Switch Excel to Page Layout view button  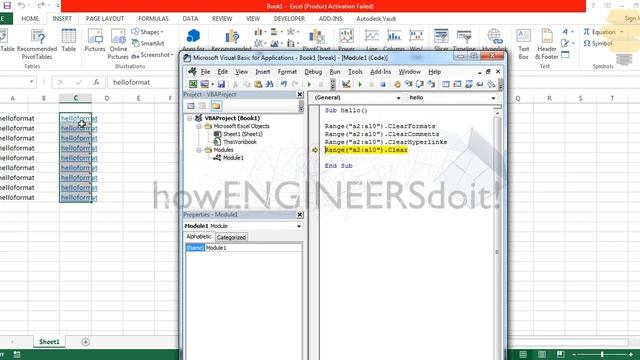point(542,354)
